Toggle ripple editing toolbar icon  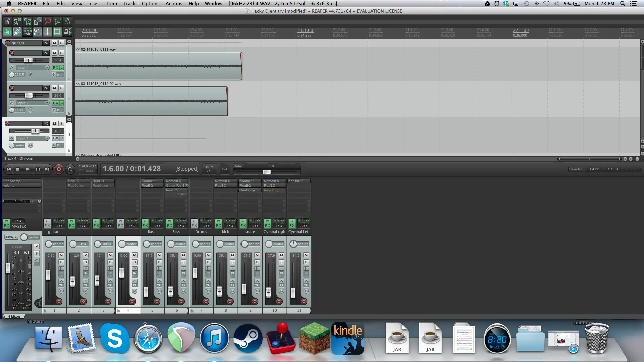point(27,32)
